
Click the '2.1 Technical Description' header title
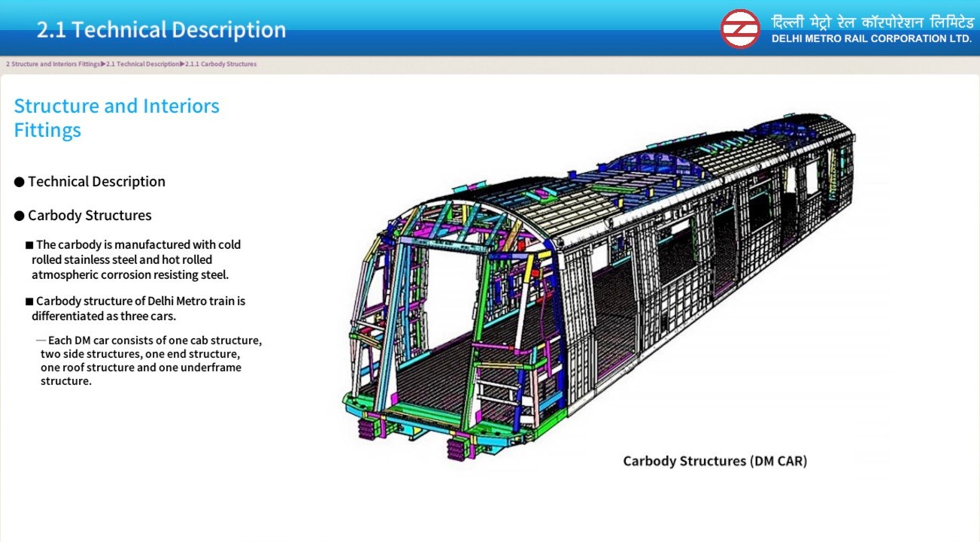pyautogui.click(x=162, y=30)
